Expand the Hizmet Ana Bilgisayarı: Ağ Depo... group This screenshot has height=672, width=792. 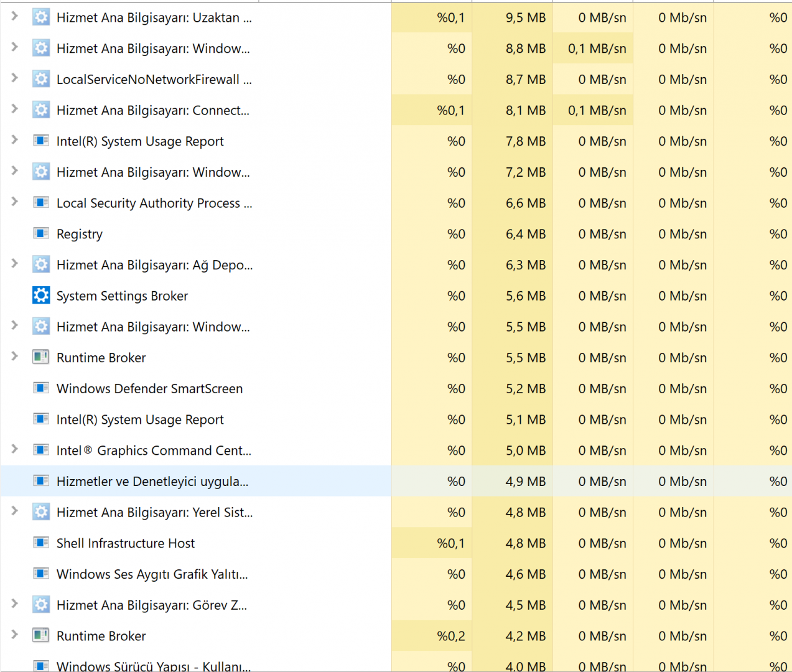point(14,263)
